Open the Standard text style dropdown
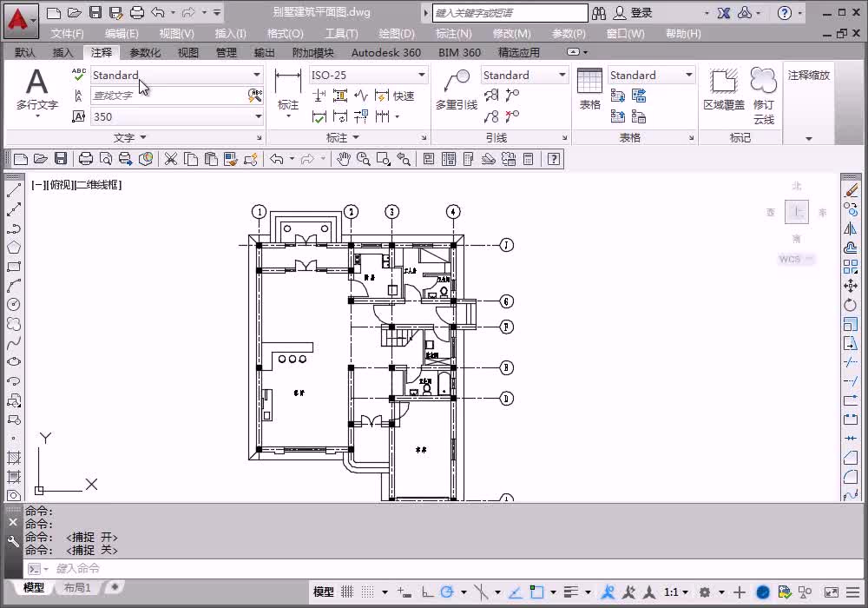This screenshot has width=868, height=608. point(256,76)
